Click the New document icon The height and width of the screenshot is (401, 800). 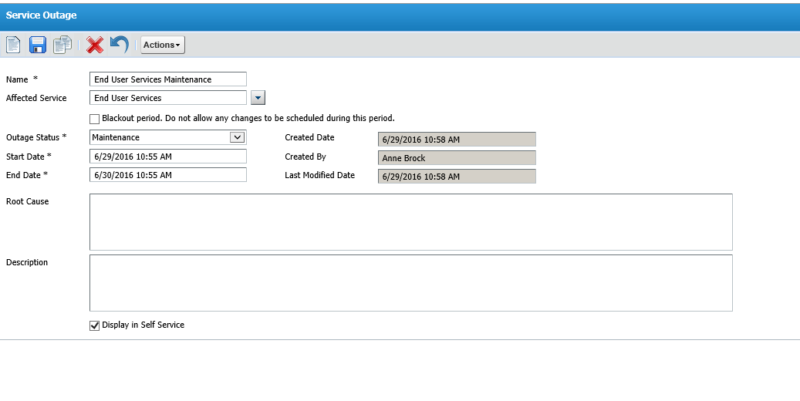coord(14,44)
